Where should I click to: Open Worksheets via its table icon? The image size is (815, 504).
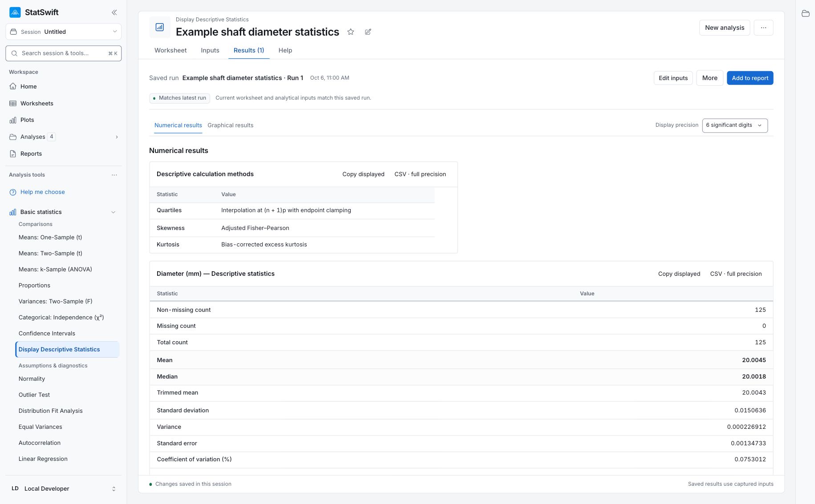[13, 103]
